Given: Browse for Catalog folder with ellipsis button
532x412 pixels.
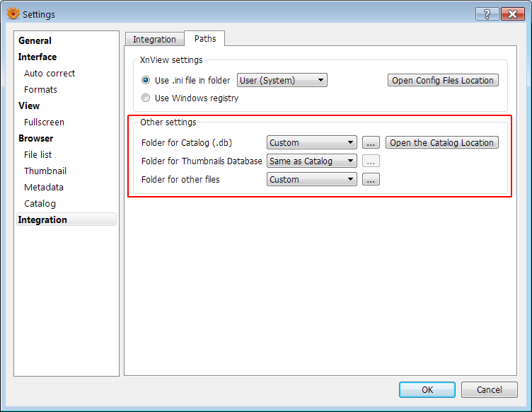Looking at the screenshot, I should (x=371, y=142).
